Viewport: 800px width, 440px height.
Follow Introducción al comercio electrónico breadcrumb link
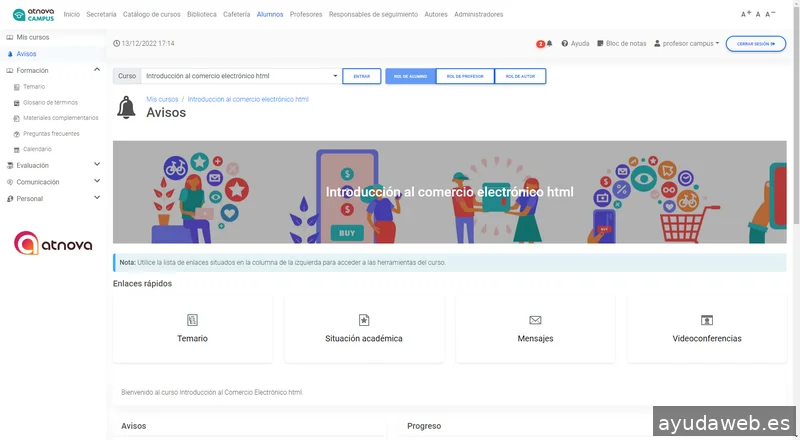[x=248, y=99]
